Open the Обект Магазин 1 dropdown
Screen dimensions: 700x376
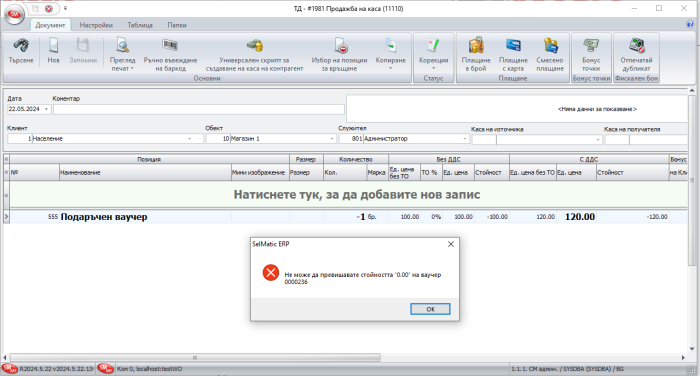tap(331, 139)
